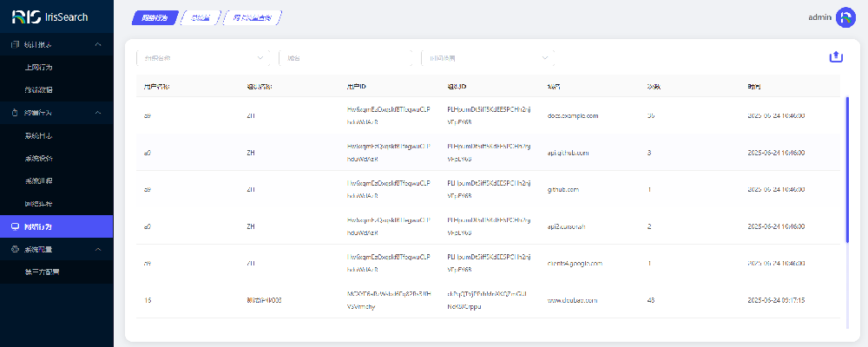Viewport: 868px width, 347px height.
Task: Collapse the sidebar group containing 系统日志
Action: [98, 113]
